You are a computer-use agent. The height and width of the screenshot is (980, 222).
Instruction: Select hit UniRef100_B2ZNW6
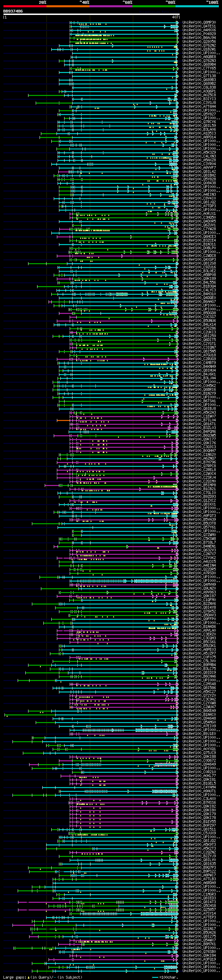click(199, 604)
